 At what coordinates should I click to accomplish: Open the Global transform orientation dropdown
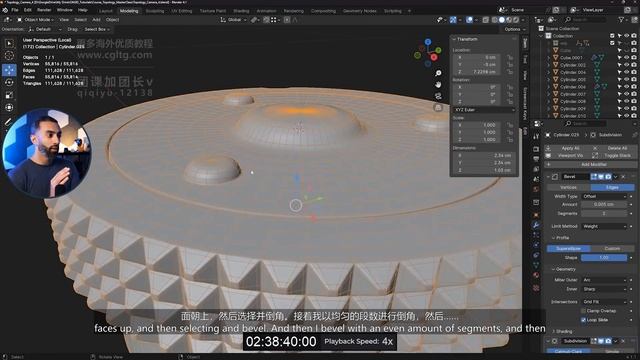[x=234, y=20]
